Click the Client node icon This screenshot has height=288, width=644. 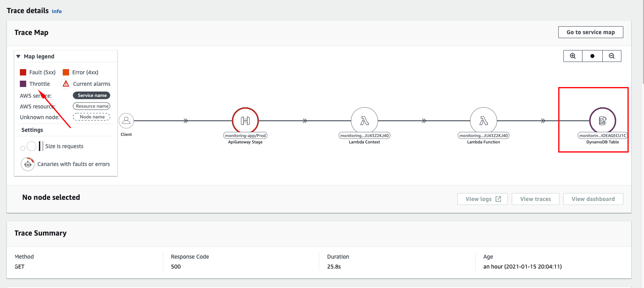coord(126,121)
